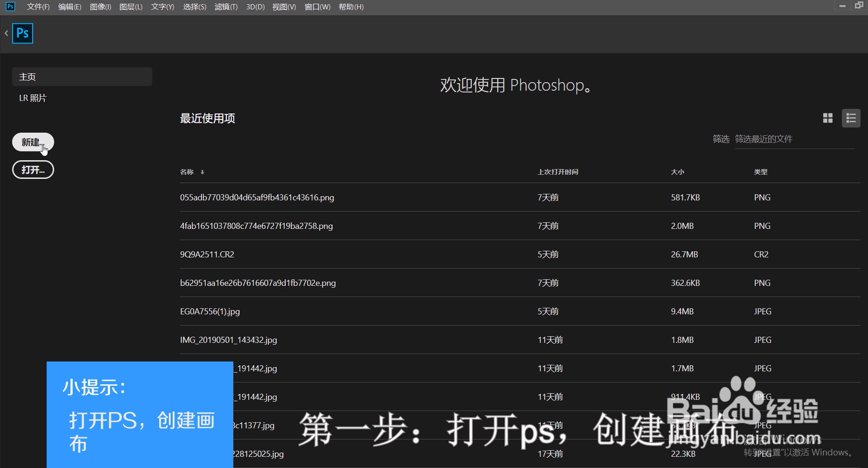Open the 文件(F) menu
This screenshot has width=868, height=468.
[38, 7]
